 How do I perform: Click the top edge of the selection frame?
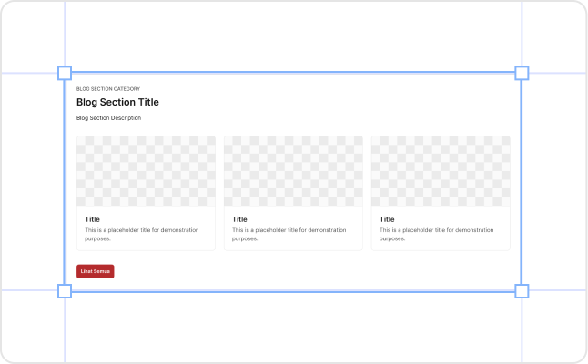click(293, 73)
